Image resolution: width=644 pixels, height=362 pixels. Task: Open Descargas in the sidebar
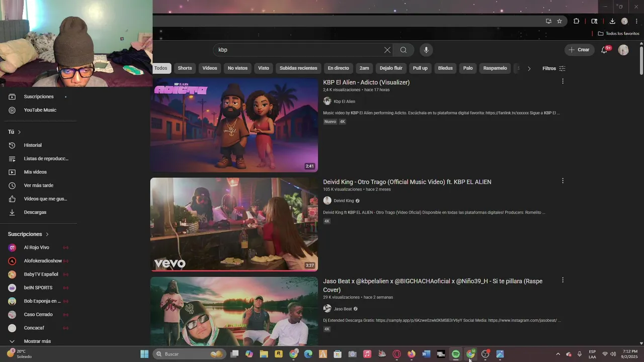pyautogui.click(x=35, y=212)
